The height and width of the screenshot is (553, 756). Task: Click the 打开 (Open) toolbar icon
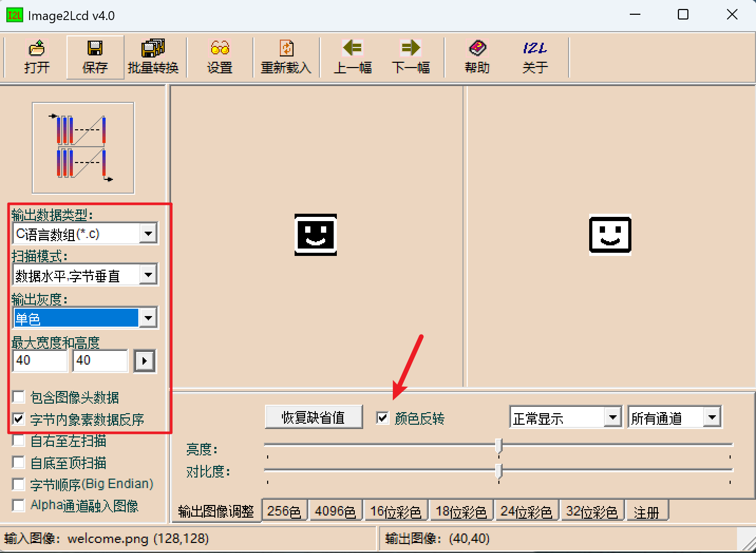(35, 56)
